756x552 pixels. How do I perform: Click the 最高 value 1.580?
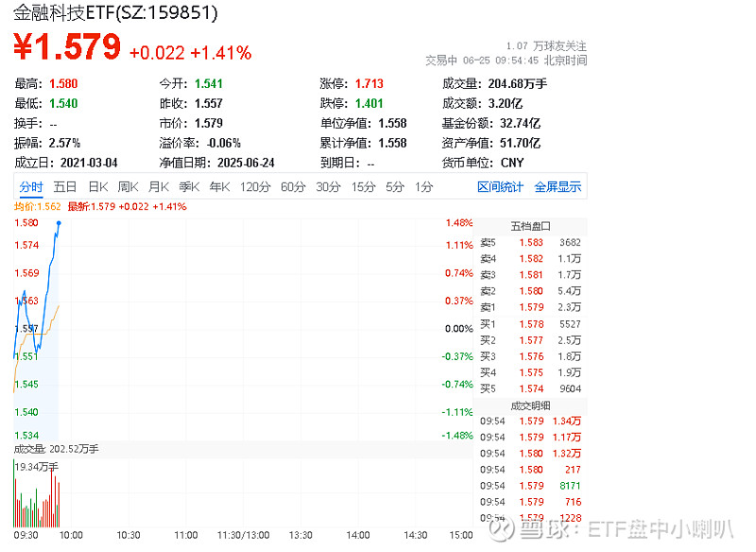(x=63, y=84)
